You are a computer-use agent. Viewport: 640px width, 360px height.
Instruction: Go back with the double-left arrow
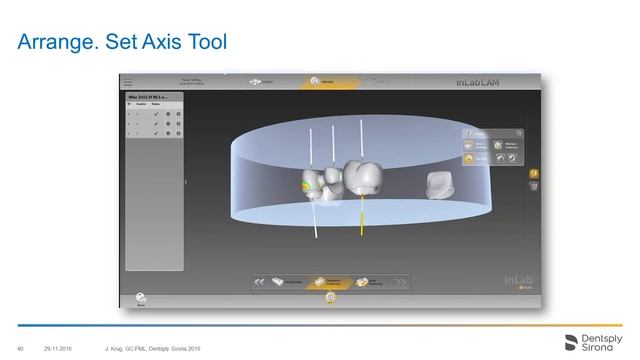(259, 282)
